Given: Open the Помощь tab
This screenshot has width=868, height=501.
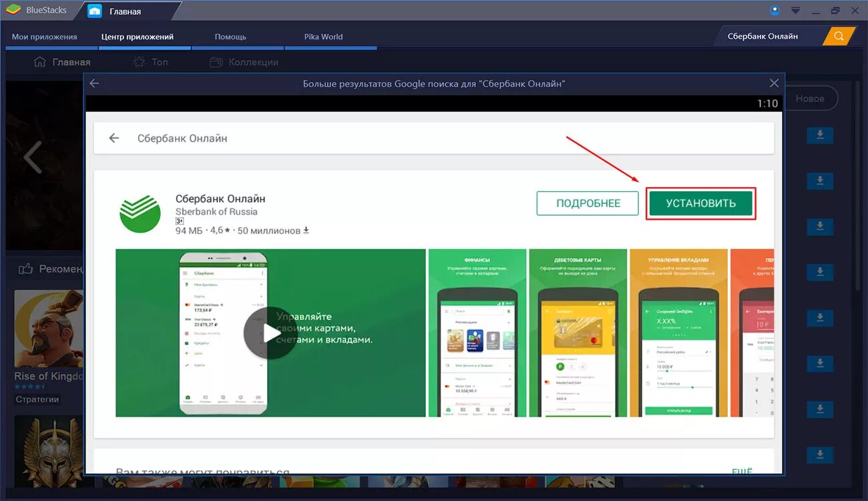Looking at the screenshot, I should point(230,37).
